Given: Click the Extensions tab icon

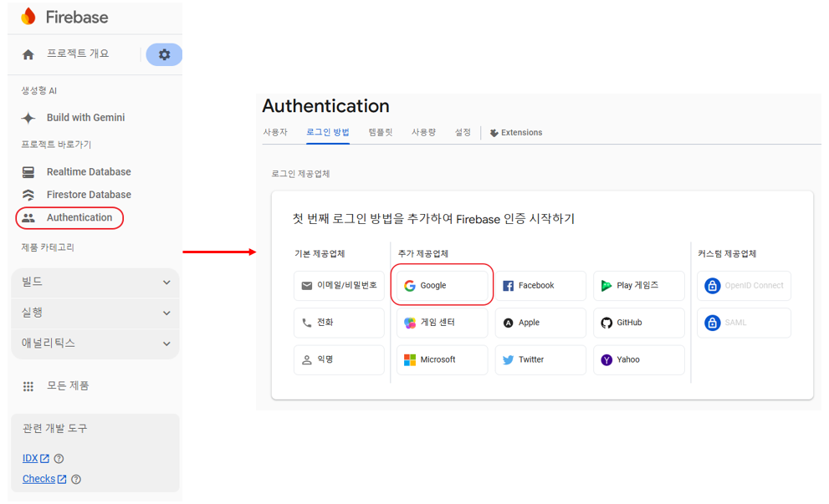Looking at the screenshot, I should (494, 133).
